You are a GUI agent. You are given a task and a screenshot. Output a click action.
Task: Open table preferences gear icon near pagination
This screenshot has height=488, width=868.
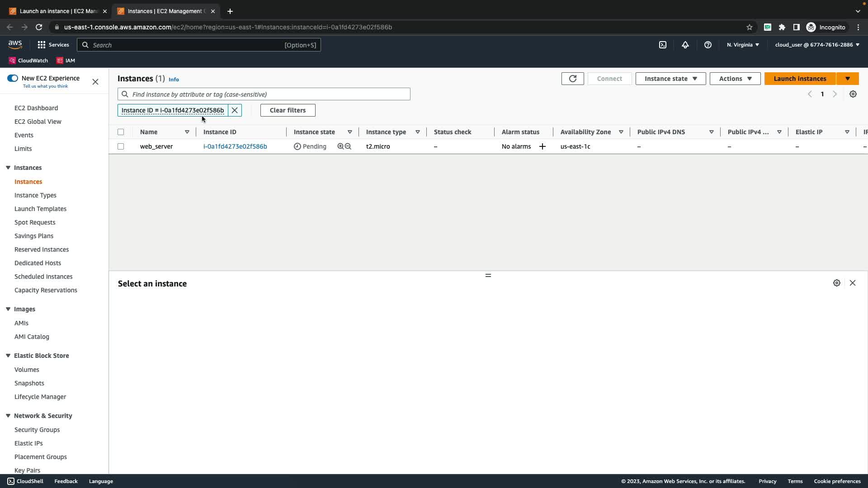click(853, 94)
